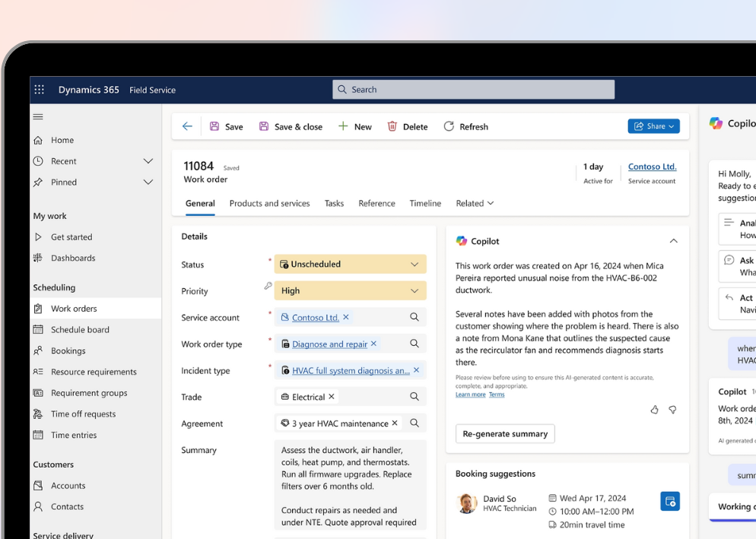Open Contacts under Customers
The height and width of the screenshot is (539, 756).
[96, 507]
